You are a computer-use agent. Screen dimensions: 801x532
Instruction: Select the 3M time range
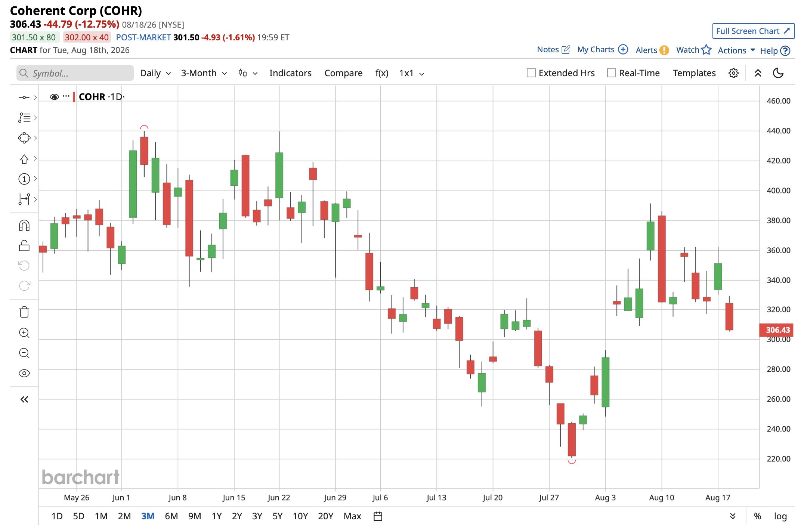tap(148, 516)
